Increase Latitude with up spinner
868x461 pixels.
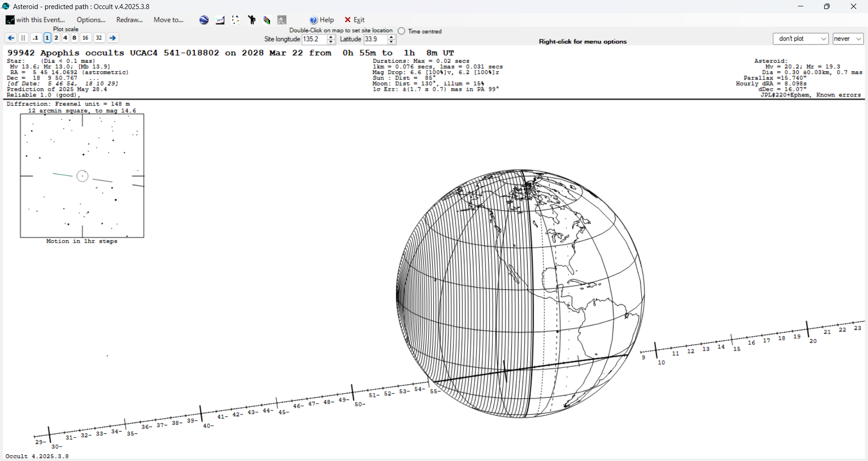[392, 37]
